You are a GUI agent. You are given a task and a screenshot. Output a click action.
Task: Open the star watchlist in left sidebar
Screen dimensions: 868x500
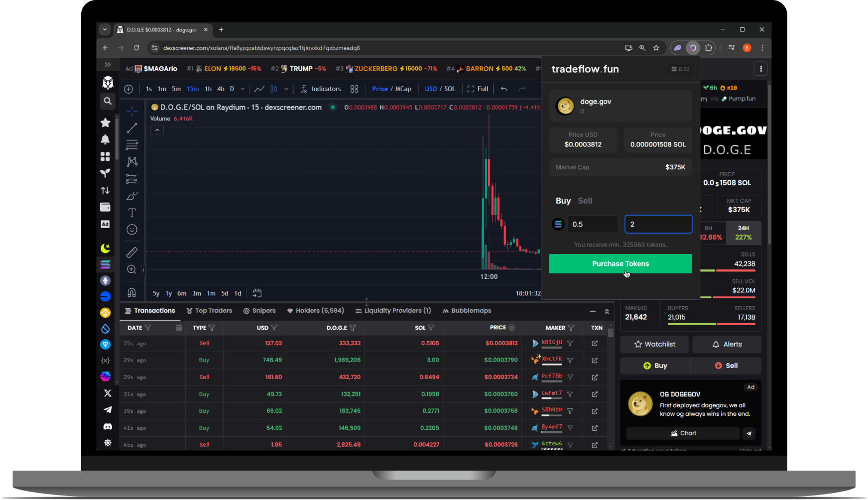[105, 123]
